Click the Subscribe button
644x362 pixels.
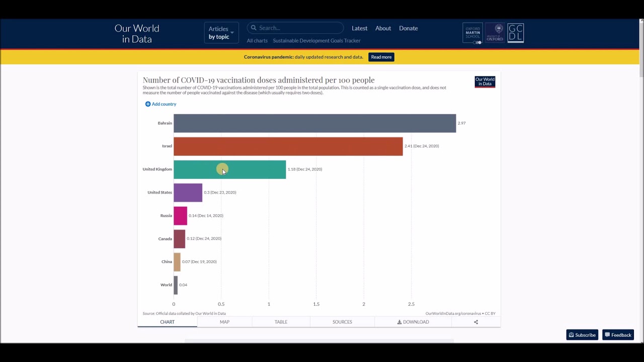click(x=582, y=335)
